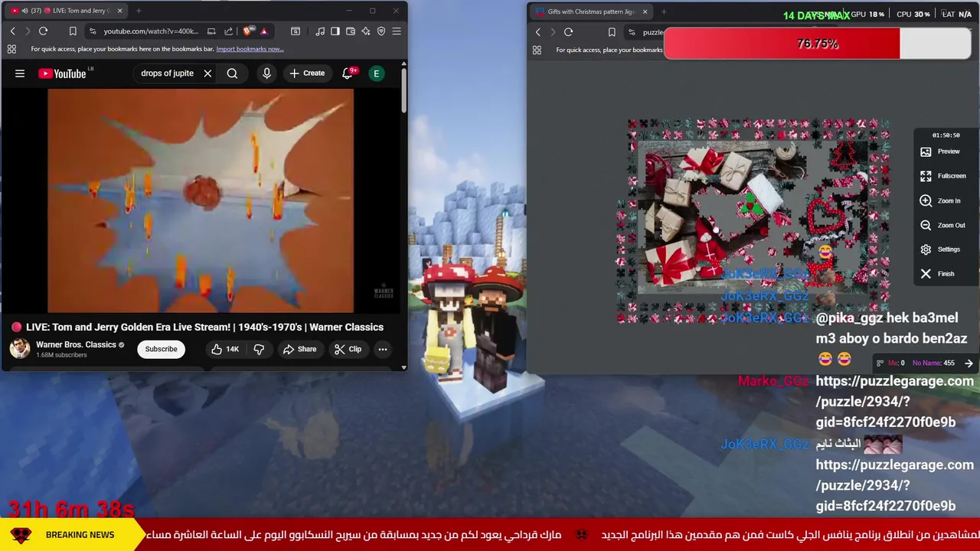Viewport: 980px width, 551px height.
Task: Open the browser hamburger menu in YouTube window
Action: pyautogui.click(x=397, y=31)
